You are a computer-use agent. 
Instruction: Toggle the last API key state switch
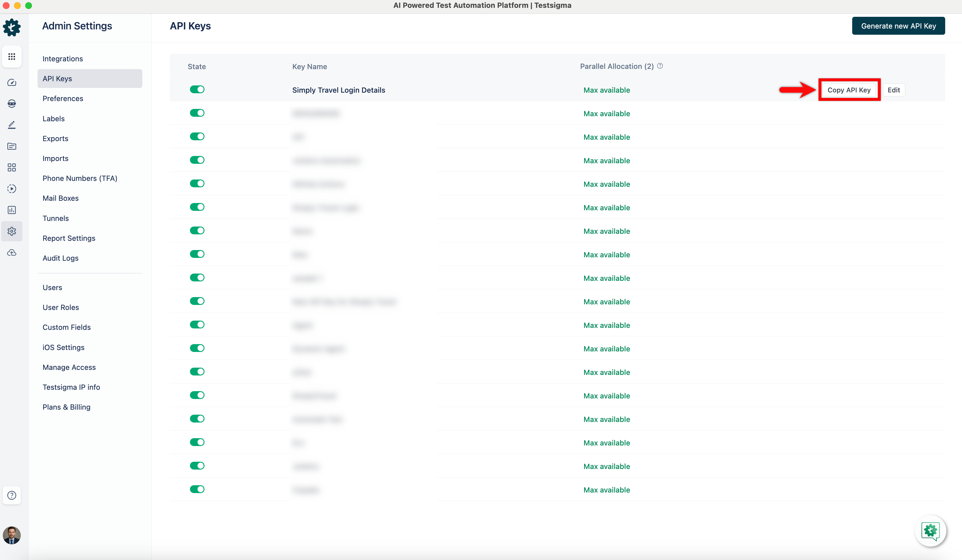point(197,489)
